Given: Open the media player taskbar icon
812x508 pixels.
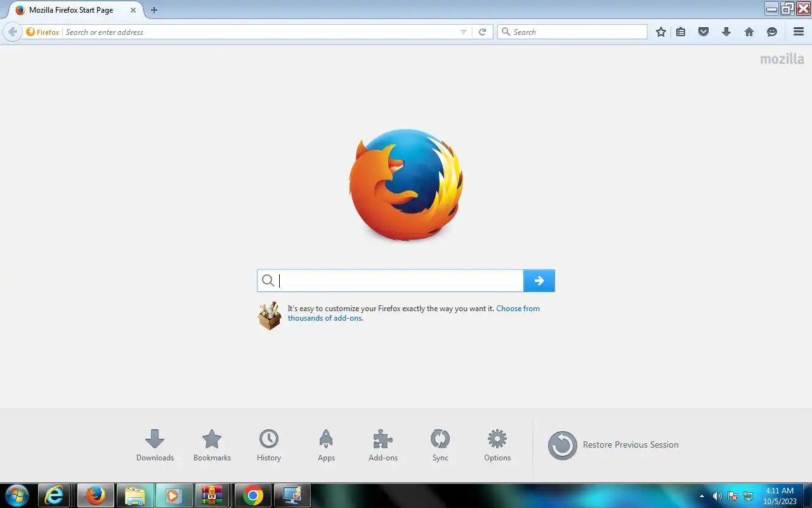Looking at the screenshot, I should pos(174,495).
